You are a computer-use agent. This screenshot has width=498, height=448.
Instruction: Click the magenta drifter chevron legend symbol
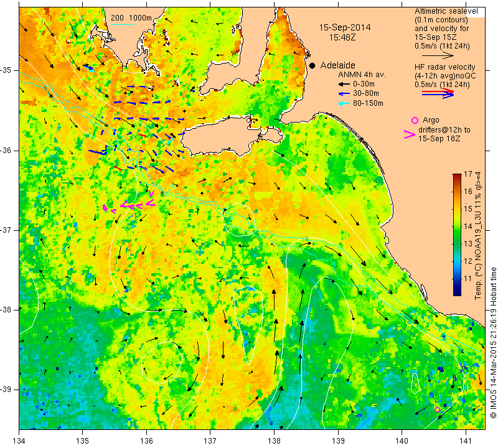pyautogui.click(x=409, y=134)
